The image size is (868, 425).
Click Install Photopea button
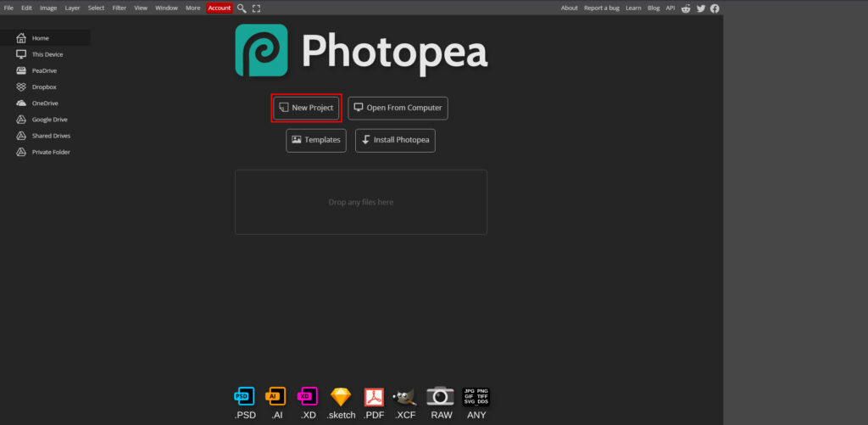pos(395,140)
